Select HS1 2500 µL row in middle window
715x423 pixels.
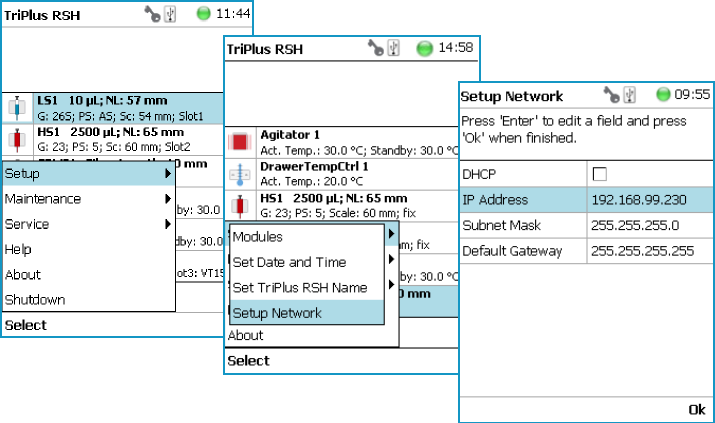[342, 206]
